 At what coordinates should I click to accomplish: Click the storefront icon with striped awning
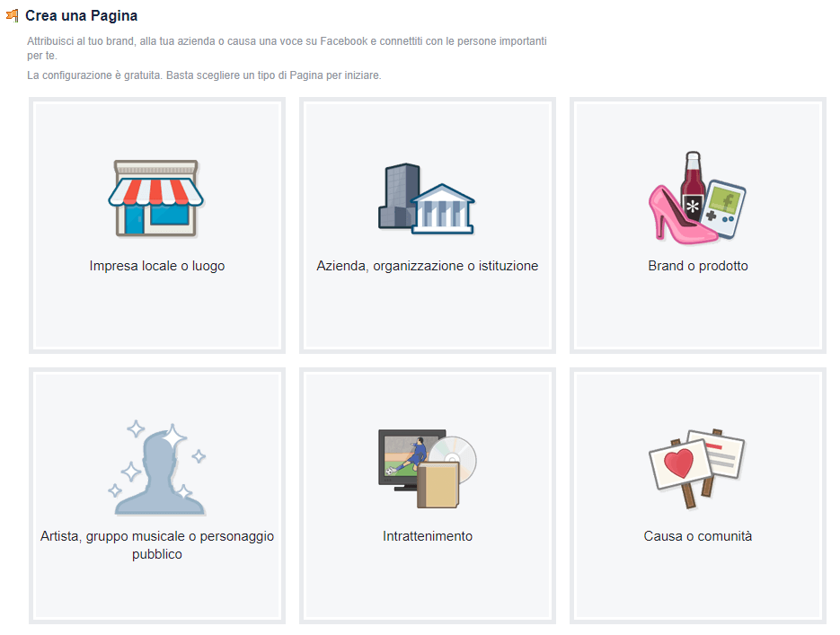(x=156, y=198)
